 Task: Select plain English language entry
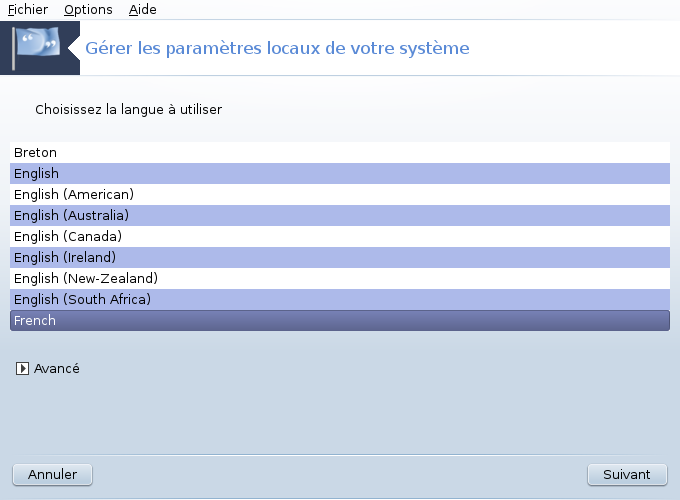point(340,173)
